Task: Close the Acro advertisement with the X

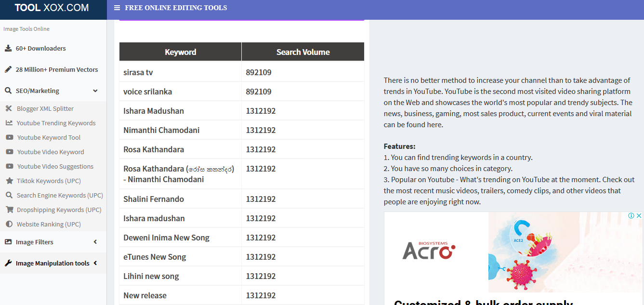Action: pyautogui.click(x=639, y=216)
